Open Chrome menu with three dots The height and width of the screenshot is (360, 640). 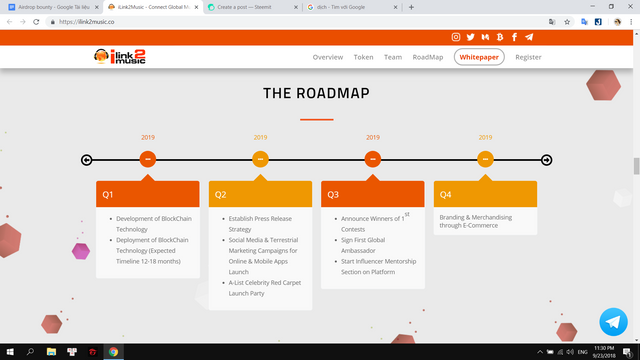[x=631, y=22]
